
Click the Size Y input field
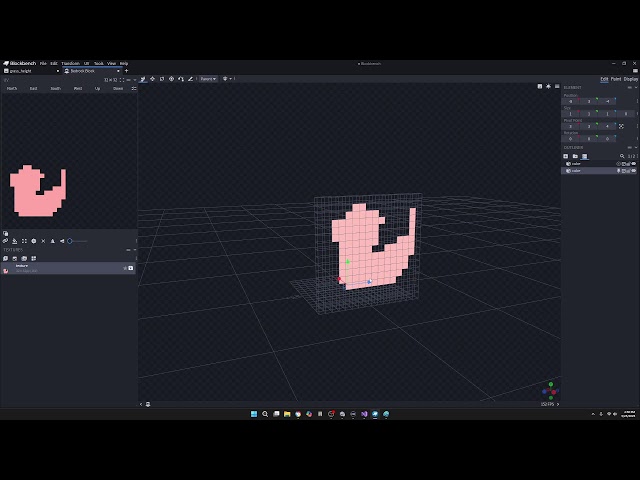(x=589, y=114)
